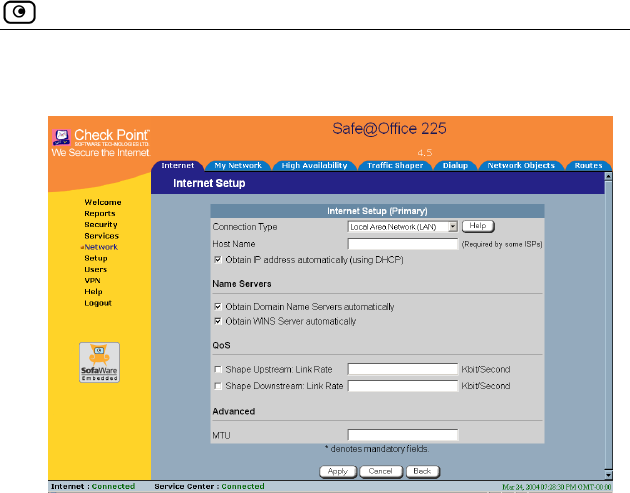Click the Name Servers section heading
Image resolution: width=630 pixels, height=493 pixels.
pyautogui.click(x=242, y=284)
